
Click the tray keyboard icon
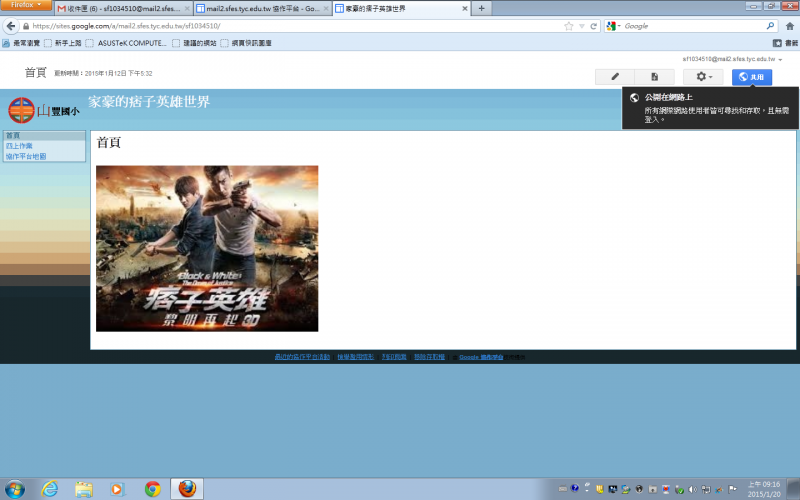(x=562, y=489)
